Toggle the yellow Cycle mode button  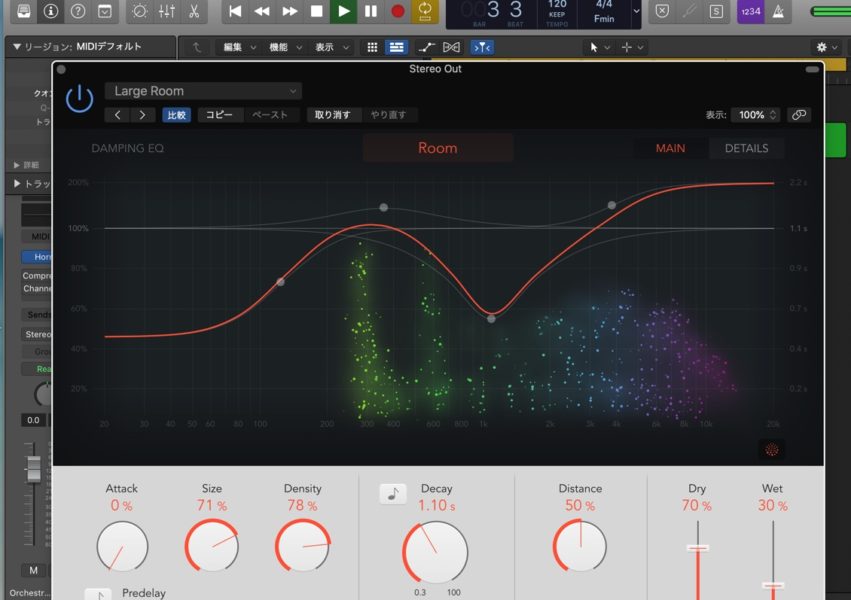pos(425,11)
